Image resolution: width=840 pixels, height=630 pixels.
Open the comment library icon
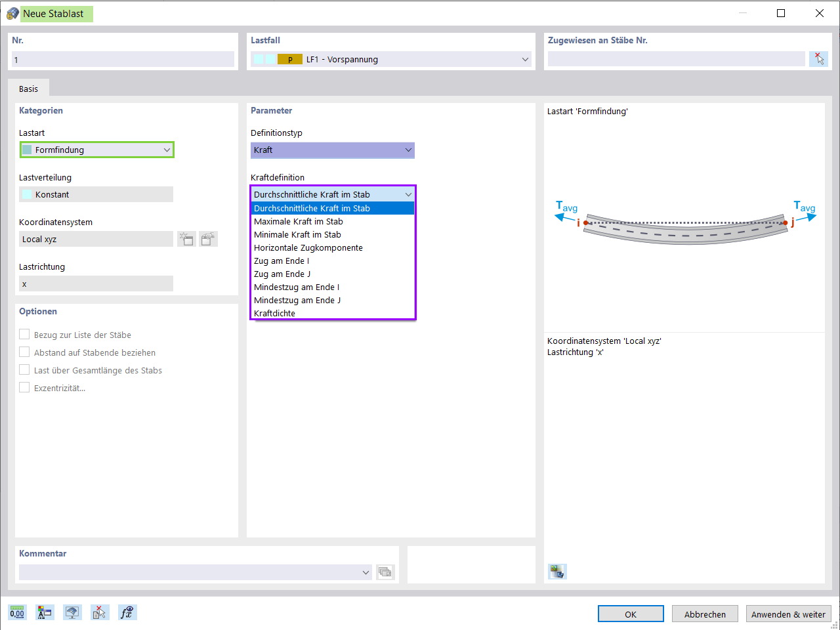385,572
